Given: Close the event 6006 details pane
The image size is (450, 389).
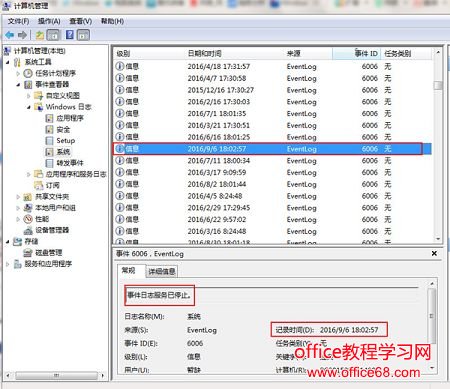Looking at the screenshot, I should (434, 254).
